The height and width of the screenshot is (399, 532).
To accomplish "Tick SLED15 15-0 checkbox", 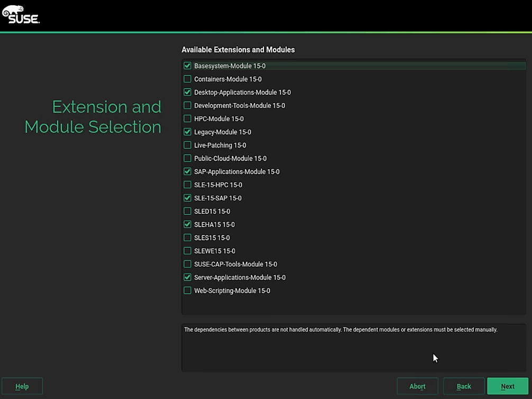I will coord(187,211).
